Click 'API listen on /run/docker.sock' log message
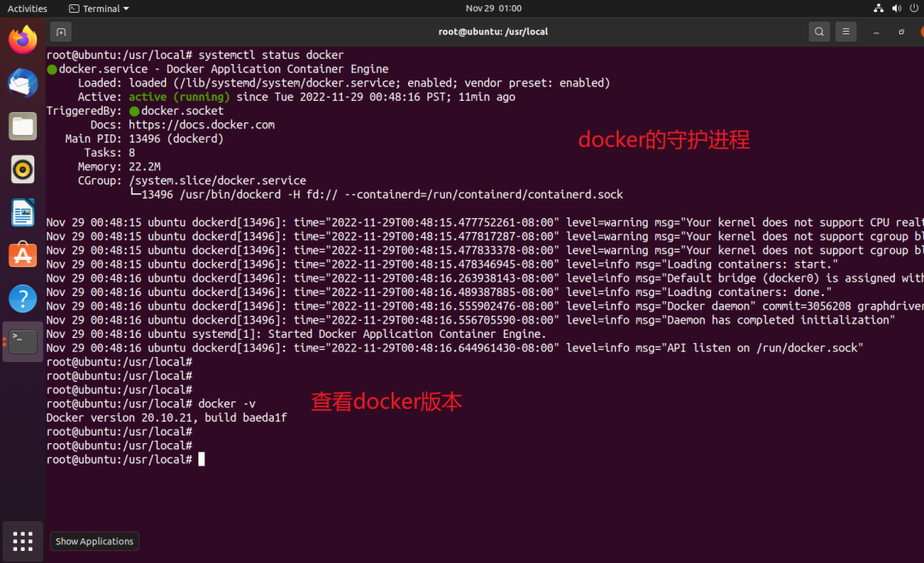 tap(765, 348)
